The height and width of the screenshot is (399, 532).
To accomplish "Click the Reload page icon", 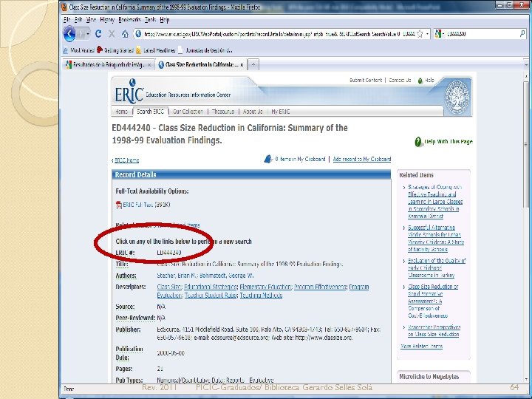I will pos(98,34).
